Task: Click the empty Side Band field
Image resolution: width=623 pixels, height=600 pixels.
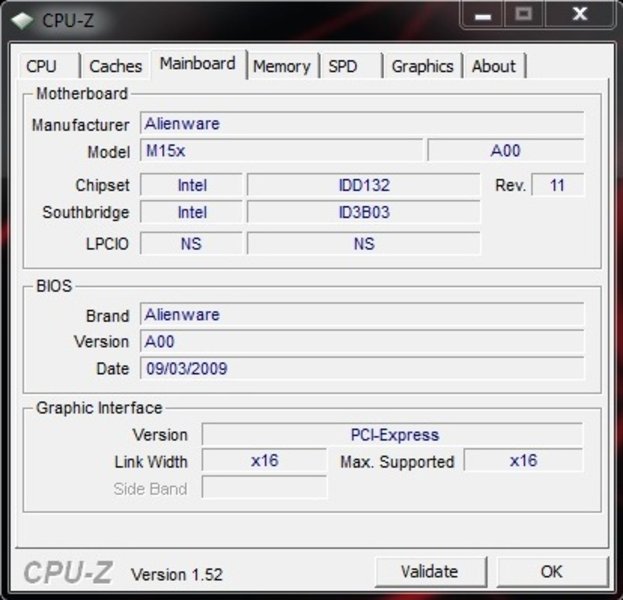Action: coord(264,488)
